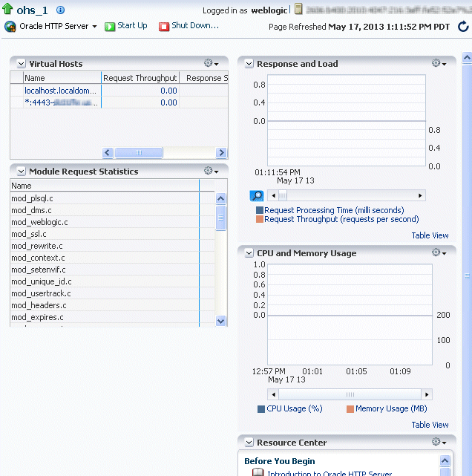Viewport: 472px width, 476px height.
Task: Select the mod_rewrite.c row
Action: coord(112,246)
